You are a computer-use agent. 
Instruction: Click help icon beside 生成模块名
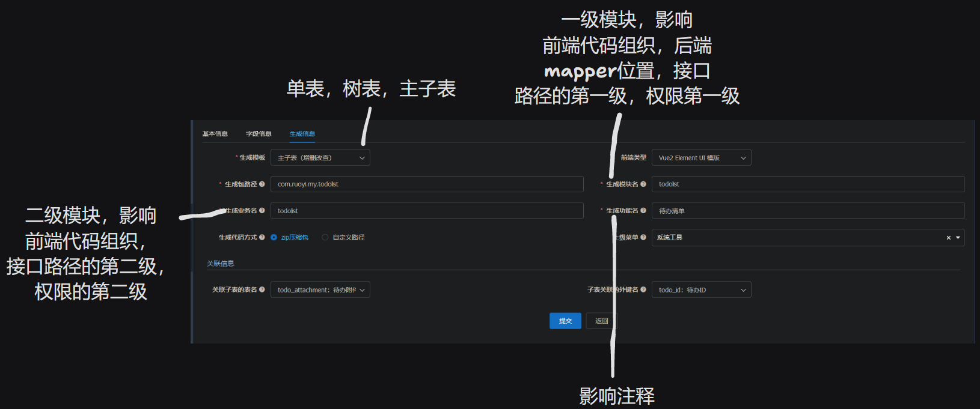pyautogui.click(x=643, y=184)
